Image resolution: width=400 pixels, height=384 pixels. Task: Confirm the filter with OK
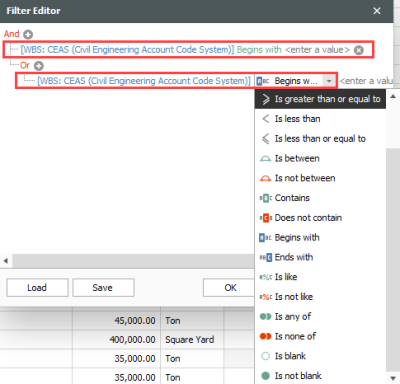pos(229,288)
